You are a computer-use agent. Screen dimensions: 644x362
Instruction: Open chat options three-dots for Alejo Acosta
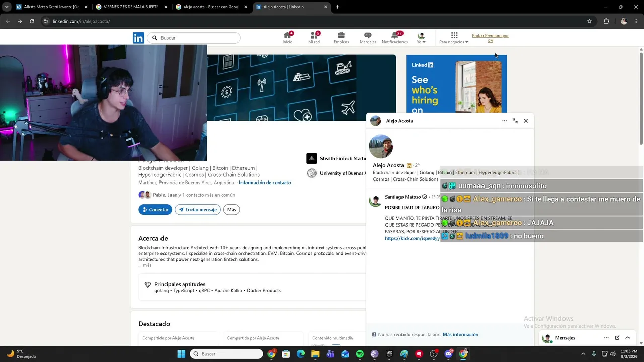point(504,121)
